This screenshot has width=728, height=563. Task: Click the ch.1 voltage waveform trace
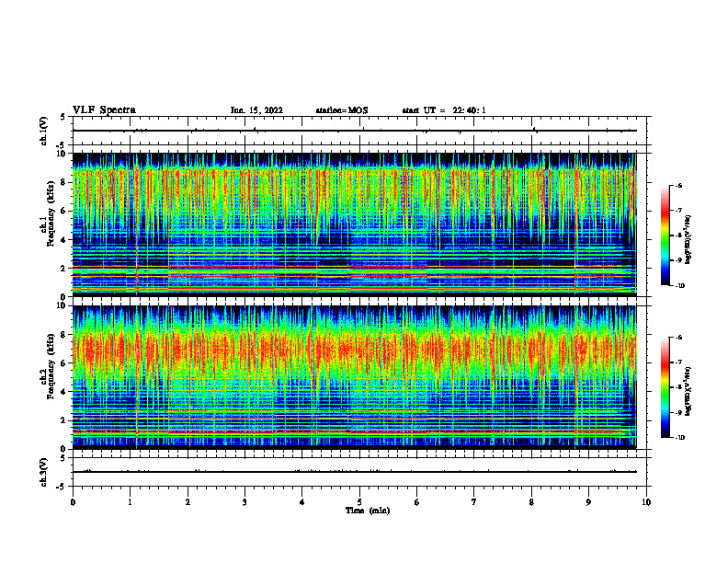click(x=355, y=131)
